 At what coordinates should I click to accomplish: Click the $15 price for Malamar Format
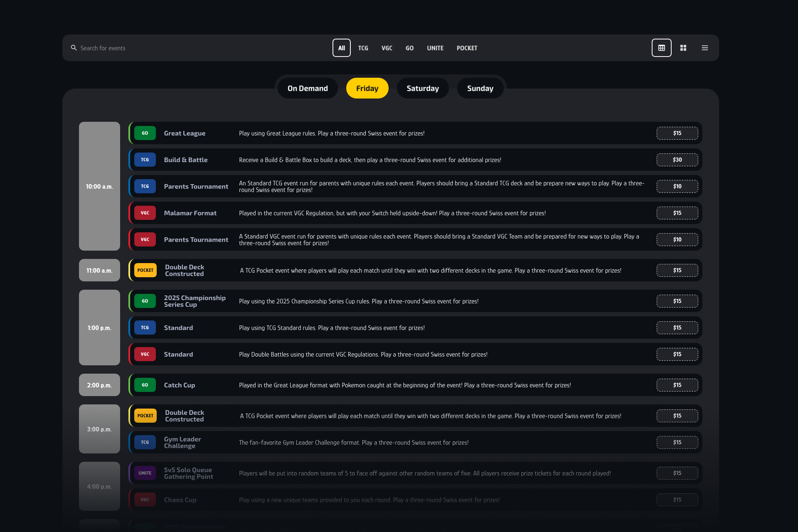(x=677, y=213)
